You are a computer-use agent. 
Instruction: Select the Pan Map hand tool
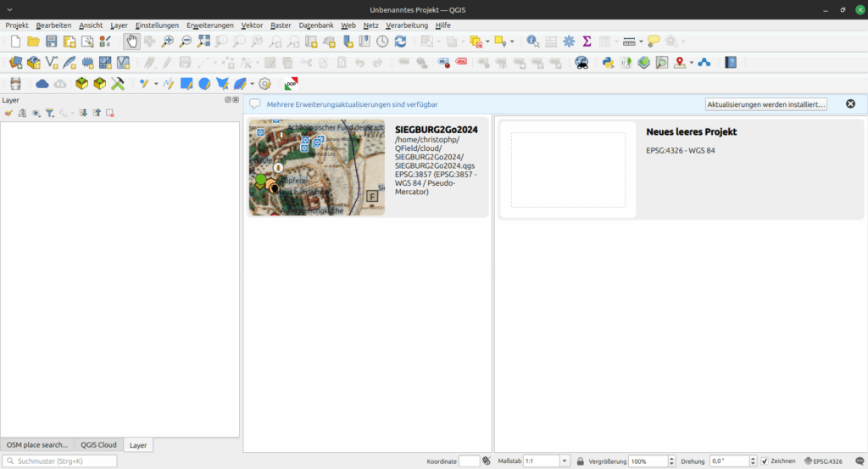(132, 41)
